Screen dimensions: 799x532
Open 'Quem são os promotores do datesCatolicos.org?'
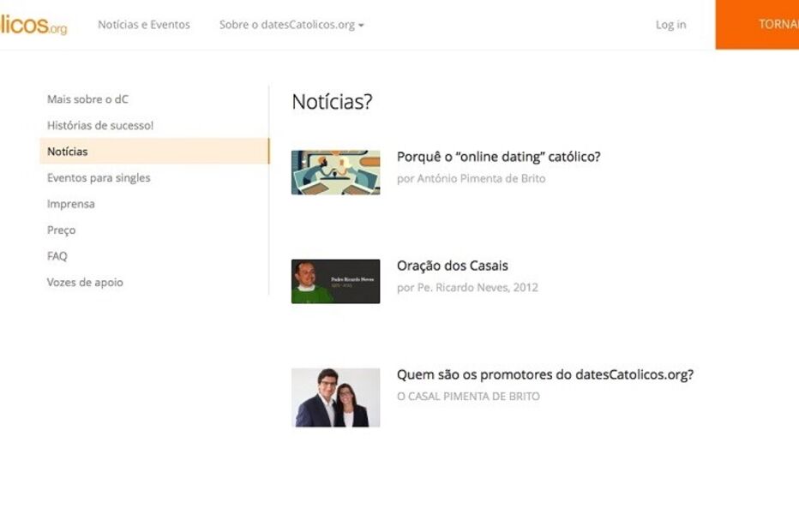coord(545,374)
